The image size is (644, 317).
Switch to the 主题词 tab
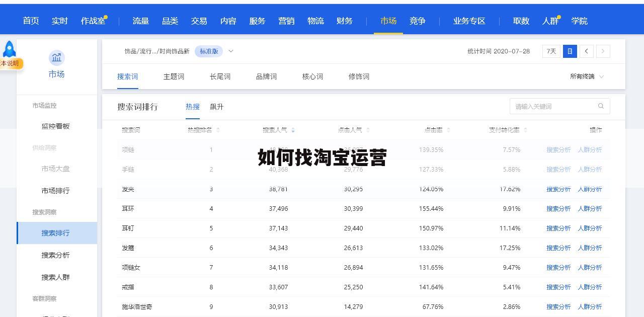pyautogui.click(x=174, y=76)
